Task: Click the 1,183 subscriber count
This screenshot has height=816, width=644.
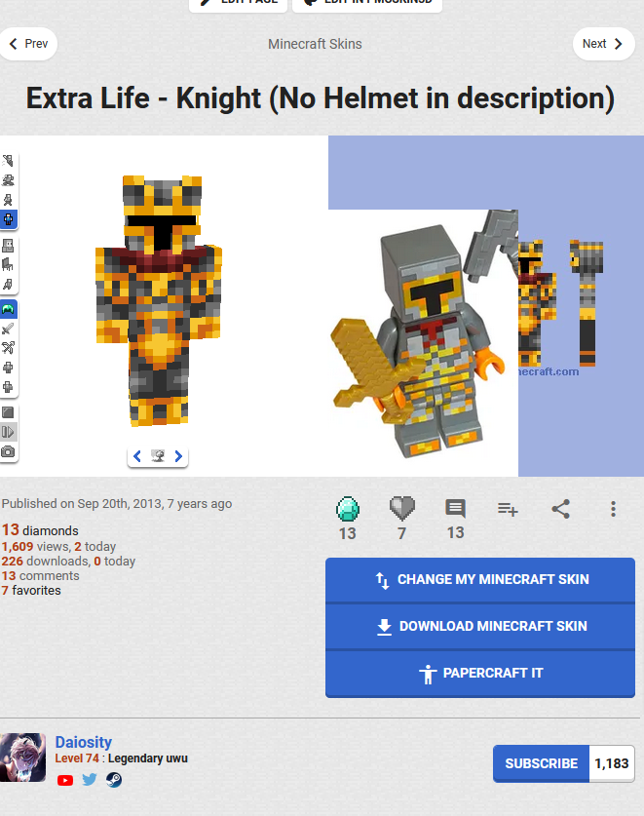Action: [x=612, y=763]
